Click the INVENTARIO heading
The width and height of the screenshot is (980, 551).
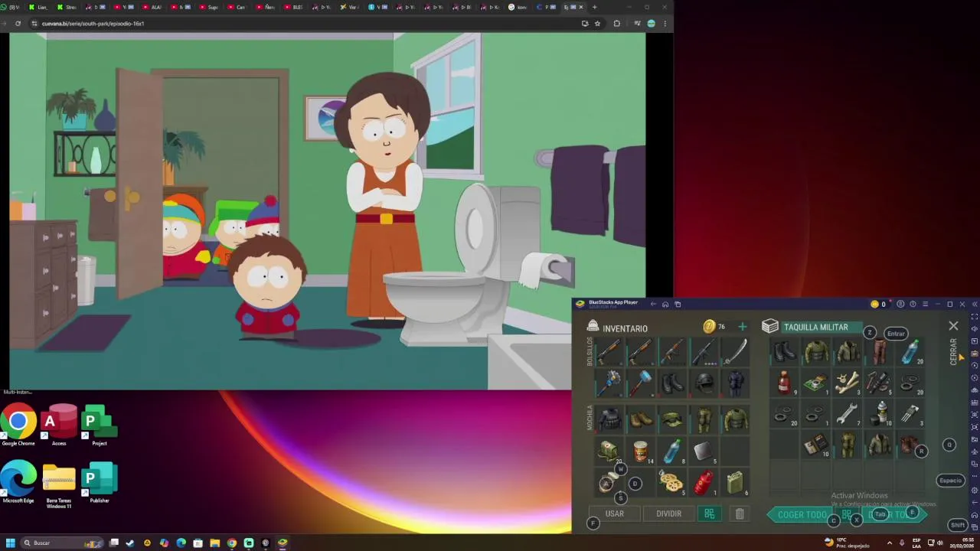(x=625, y=328)
